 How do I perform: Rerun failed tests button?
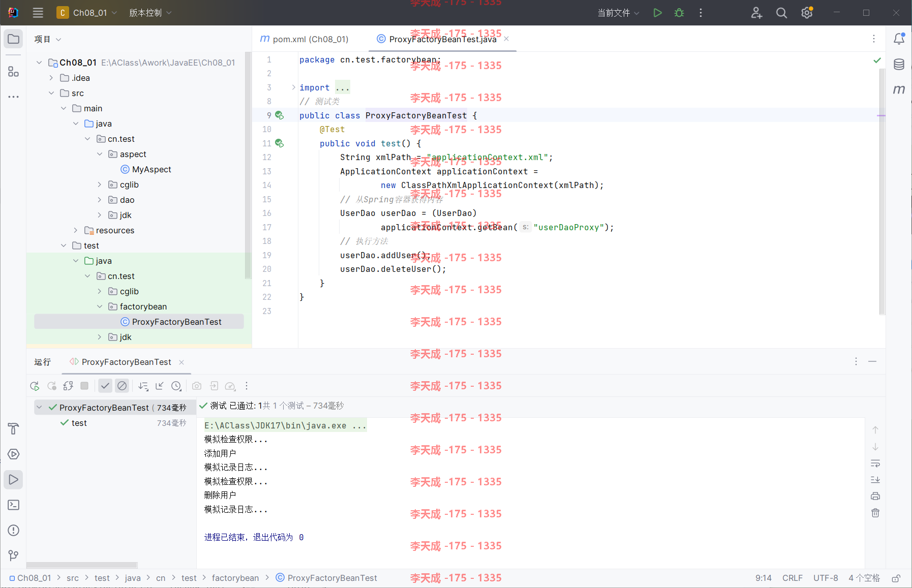tap(51, 386)
